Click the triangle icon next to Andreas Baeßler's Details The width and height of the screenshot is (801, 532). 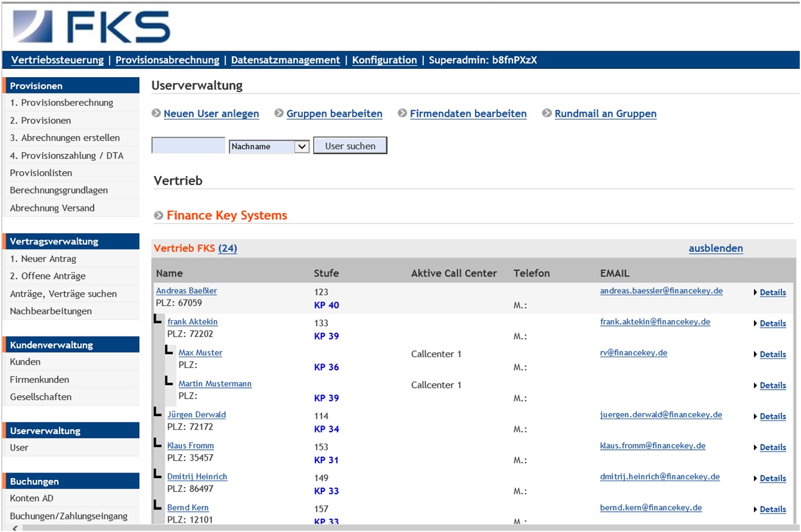(755, 293)
